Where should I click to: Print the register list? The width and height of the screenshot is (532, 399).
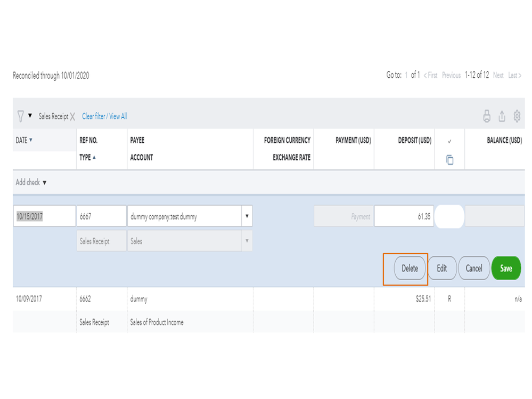point(487,116)
